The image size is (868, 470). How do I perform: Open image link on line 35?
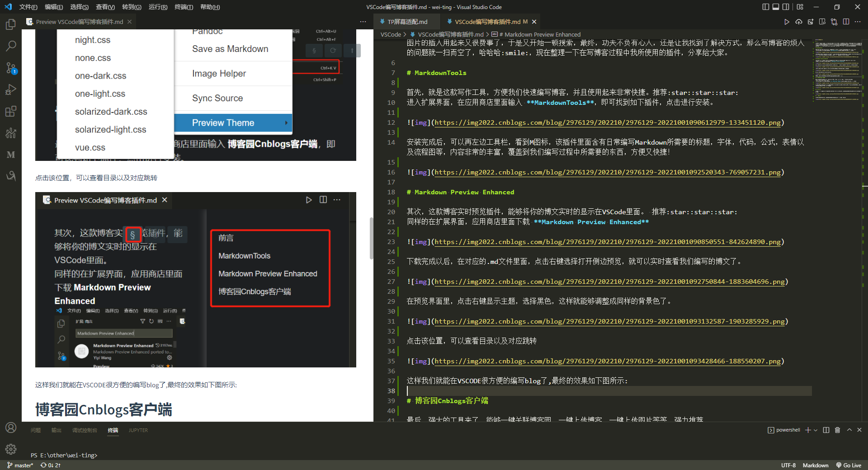[x=608, y=361]
